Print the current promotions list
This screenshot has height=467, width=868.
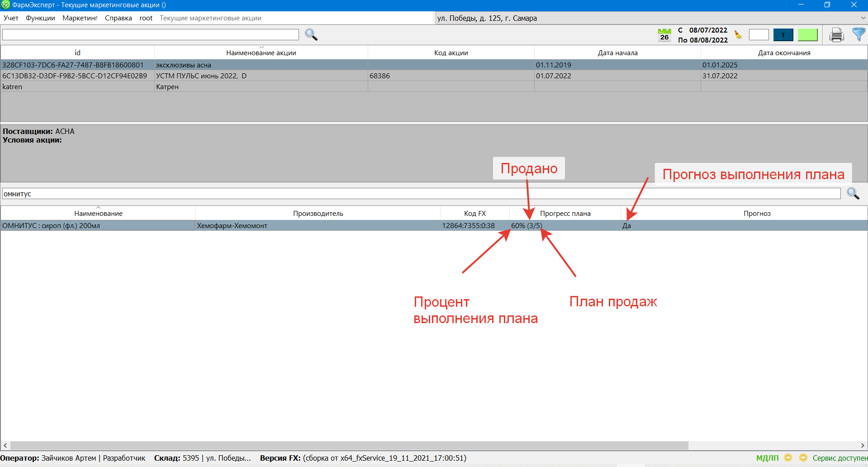tap(836, 35)
